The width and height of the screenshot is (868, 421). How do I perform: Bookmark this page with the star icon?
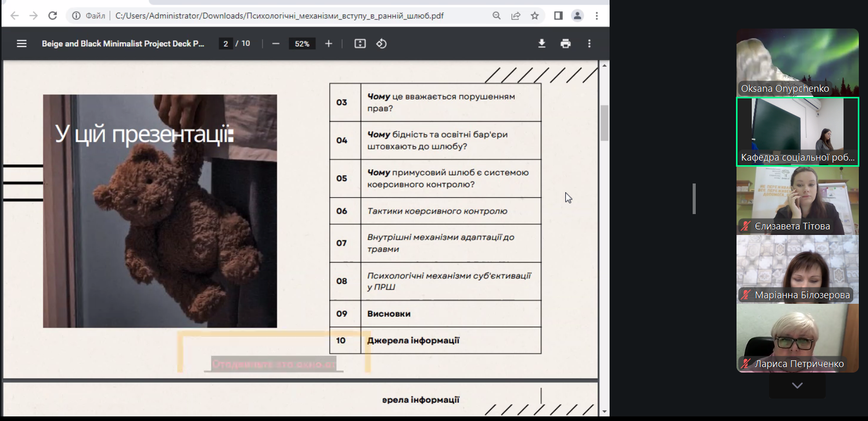tap(535, 16)
